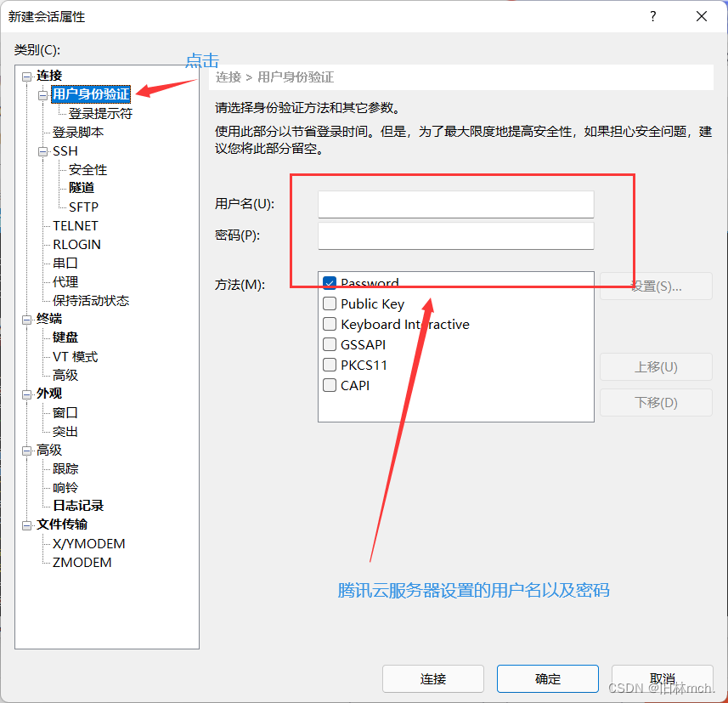Select 代理 in the tree
The width and height of the screenshot is (728, 703).
click(65, 281)
